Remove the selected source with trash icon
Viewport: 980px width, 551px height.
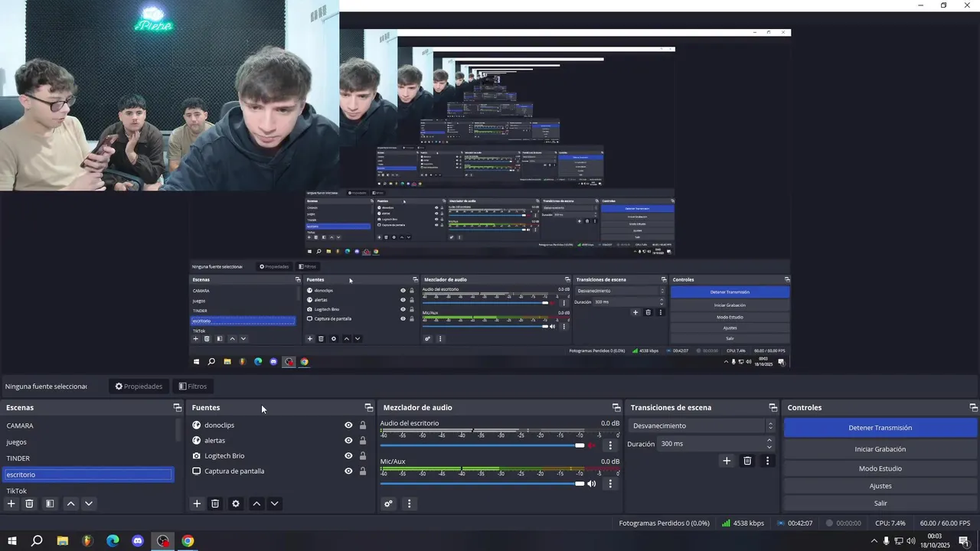[x=215, y=504]
